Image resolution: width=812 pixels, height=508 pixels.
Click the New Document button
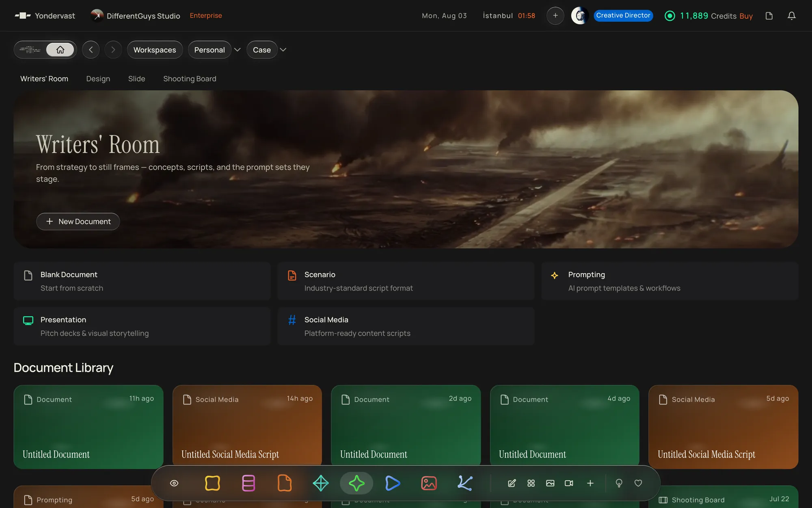coord(78,221)
